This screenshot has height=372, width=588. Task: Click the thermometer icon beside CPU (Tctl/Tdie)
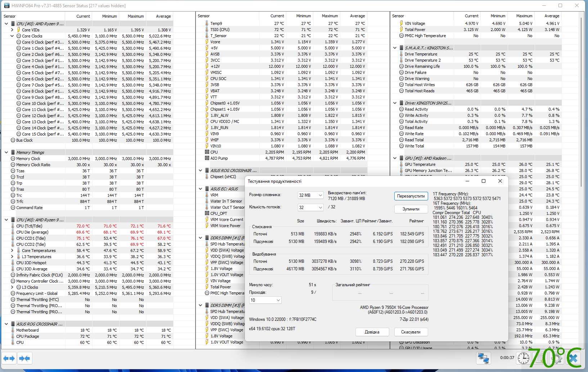tap(13, 226)
